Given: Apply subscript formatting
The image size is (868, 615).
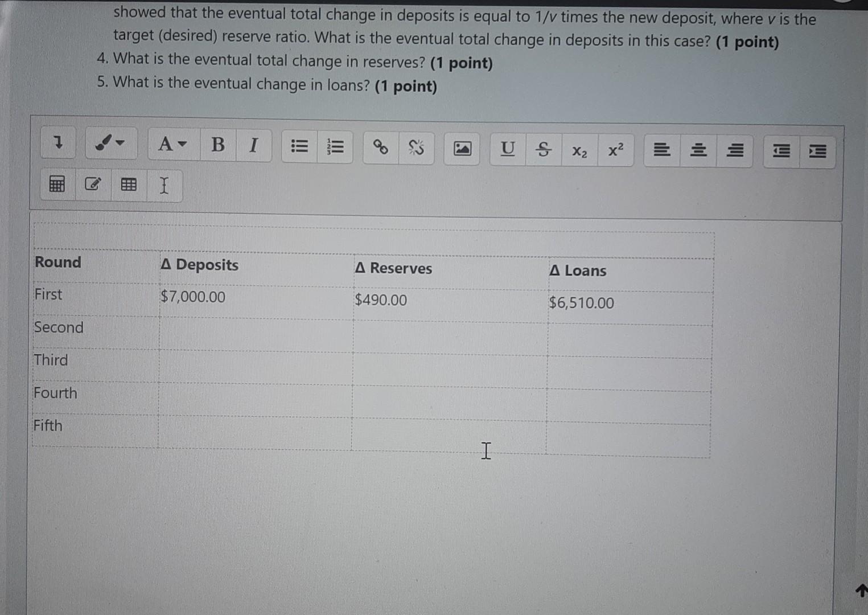Looking at the screenshot, I should click(x=579, y=151).
